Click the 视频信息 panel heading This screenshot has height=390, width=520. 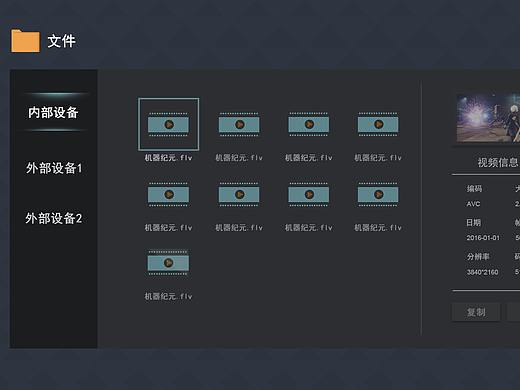tap(498, 162)
